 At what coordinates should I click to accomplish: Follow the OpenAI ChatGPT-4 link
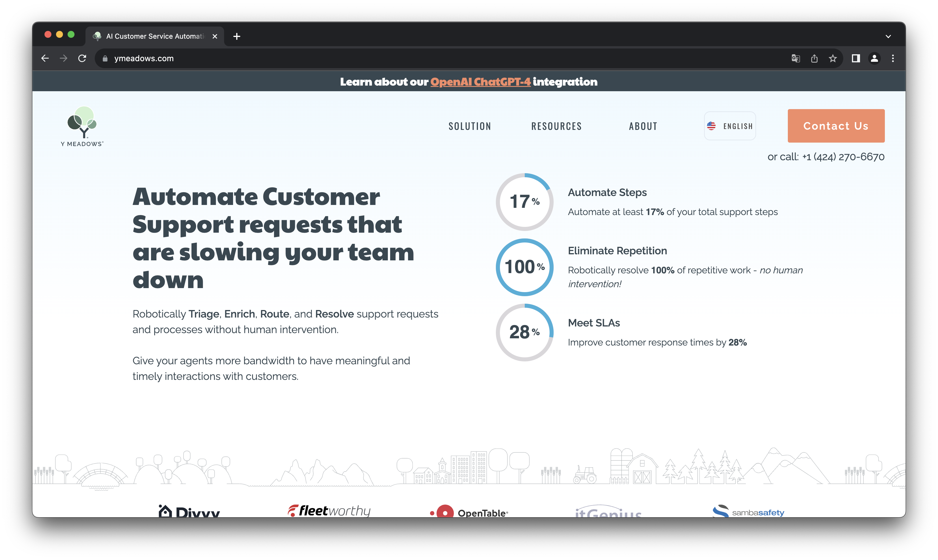tap(480, 82)
